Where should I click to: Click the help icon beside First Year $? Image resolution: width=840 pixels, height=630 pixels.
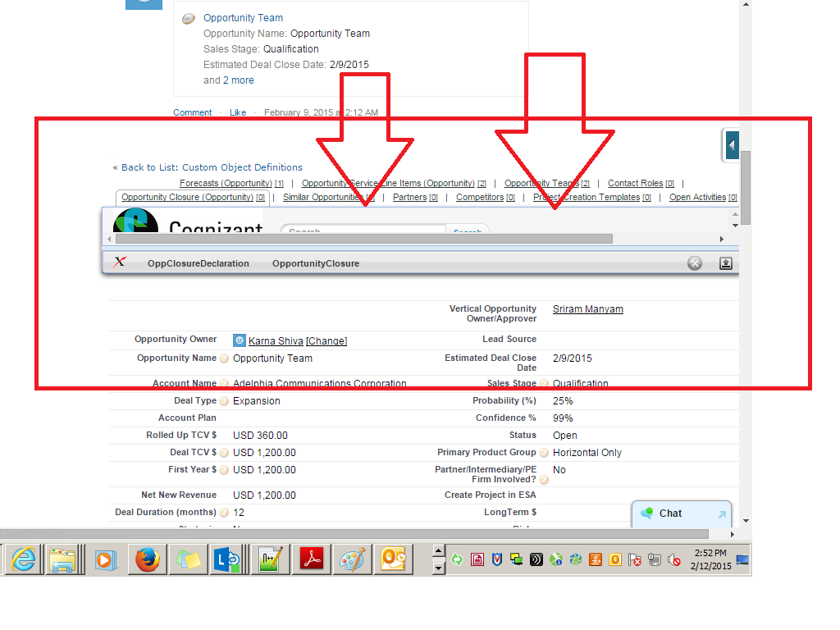click(x=225, y=470)
